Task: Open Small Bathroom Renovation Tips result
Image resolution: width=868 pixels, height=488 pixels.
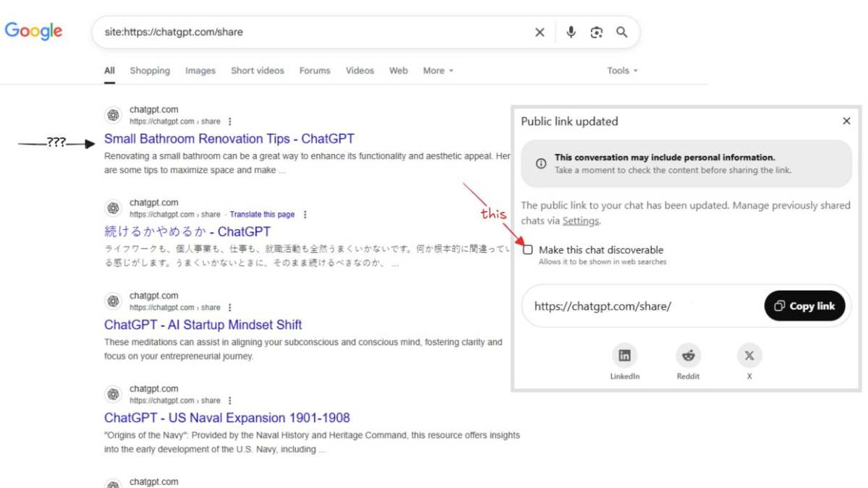Action: (229, 139)
